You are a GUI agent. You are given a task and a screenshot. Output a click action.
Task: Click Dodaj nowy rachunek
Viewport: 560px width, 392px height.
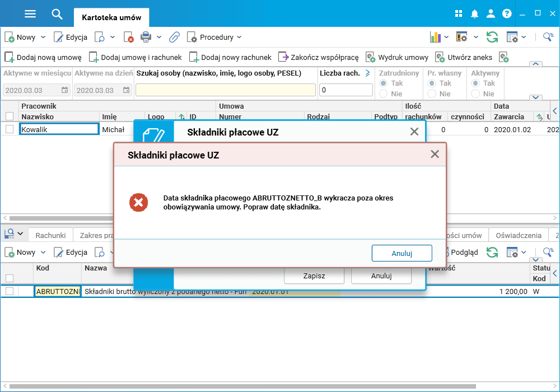point(230,58)
